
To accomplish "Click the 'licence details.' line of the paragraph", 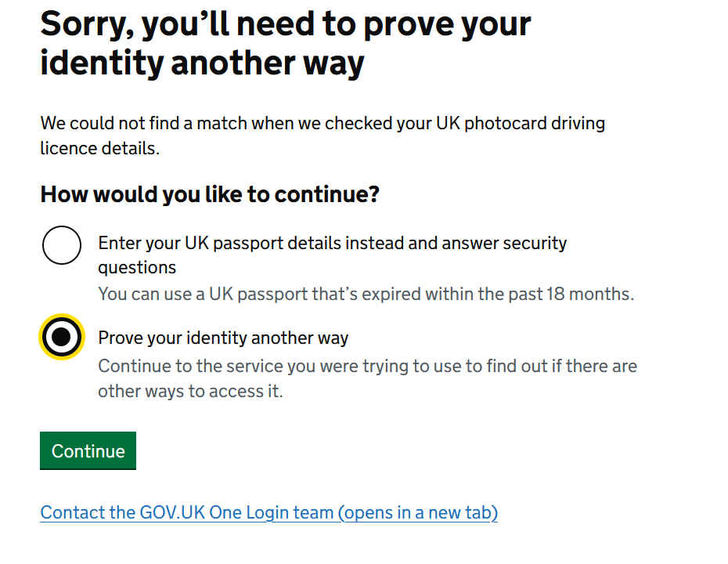I will pyautogui.click(x=100, y=148).
